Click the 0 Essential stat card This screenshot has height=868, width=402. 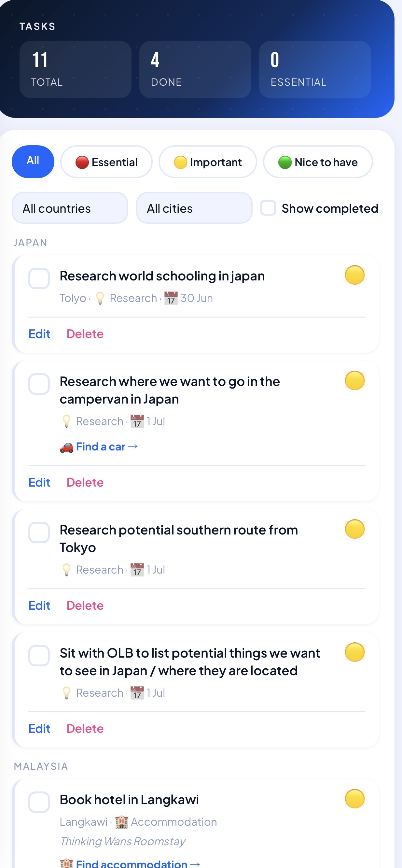click(x=315, y=69)
